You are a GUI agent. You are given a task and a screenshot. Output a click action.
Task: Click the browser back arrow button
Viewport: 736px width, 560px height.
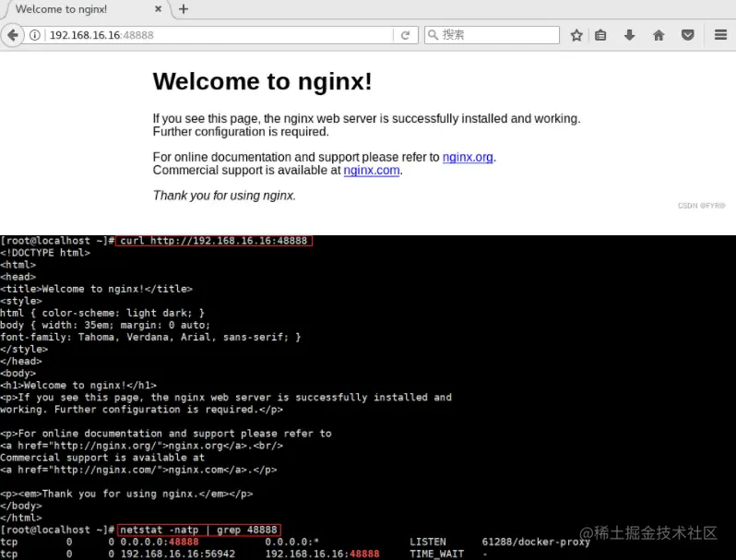13,35
